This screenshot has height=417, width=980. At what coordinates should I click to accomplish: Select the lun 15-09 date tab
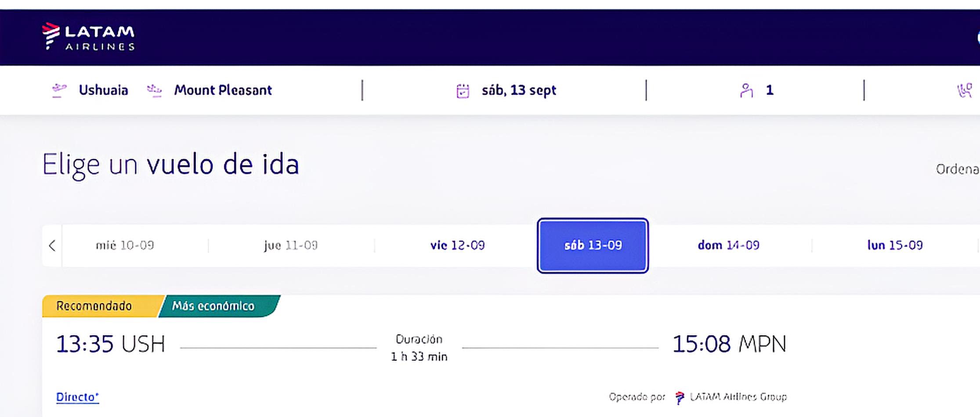click(895, 245)
